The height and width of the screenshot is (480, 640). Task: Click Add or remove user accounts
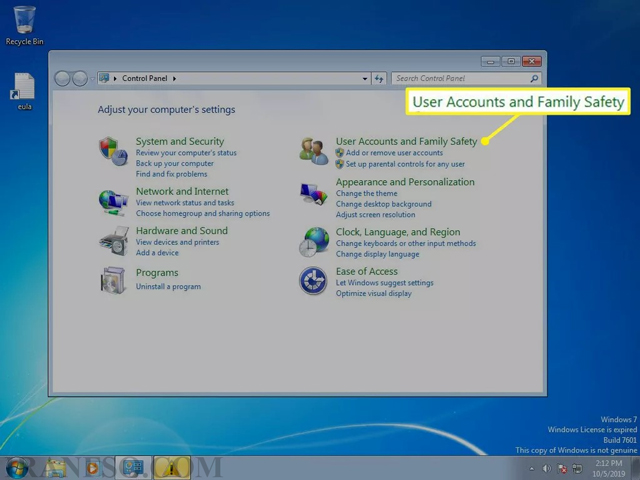click(x=394, y=153)
